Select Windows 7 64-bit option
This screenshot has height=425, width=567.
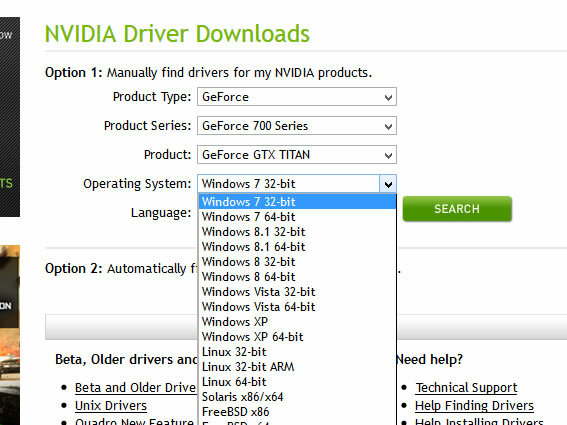[x=297, y=217]
